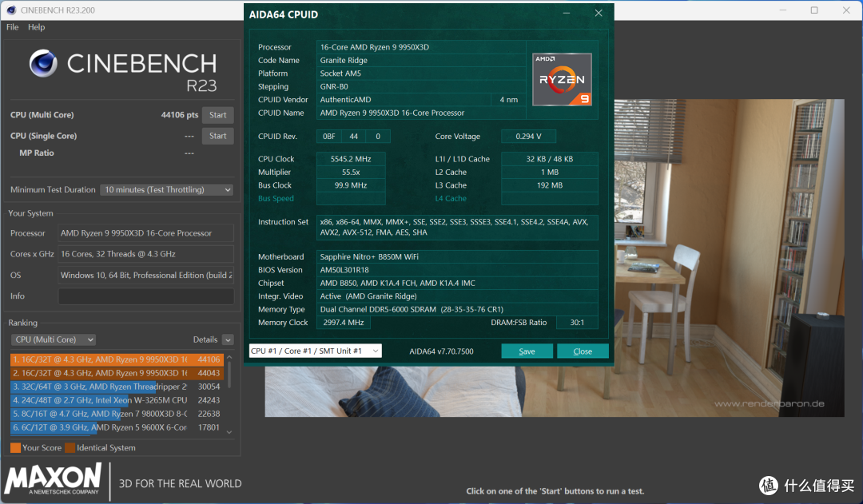Click the Close button in AIDA64 CPUID

(x=583, y=351)
